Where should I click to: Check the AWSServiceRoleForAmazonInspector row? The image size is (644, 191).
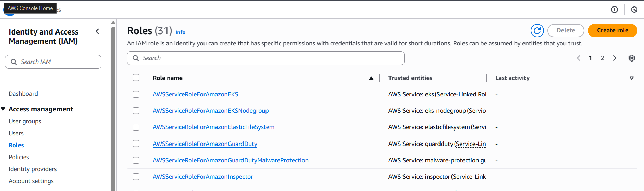click(x=136, y=177)
